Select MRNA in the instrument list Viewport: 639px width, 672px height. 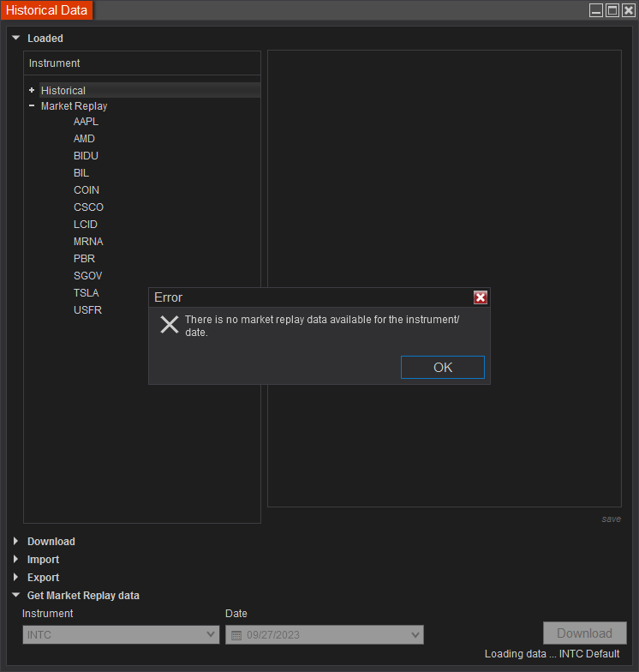click(x=88, y=242)
